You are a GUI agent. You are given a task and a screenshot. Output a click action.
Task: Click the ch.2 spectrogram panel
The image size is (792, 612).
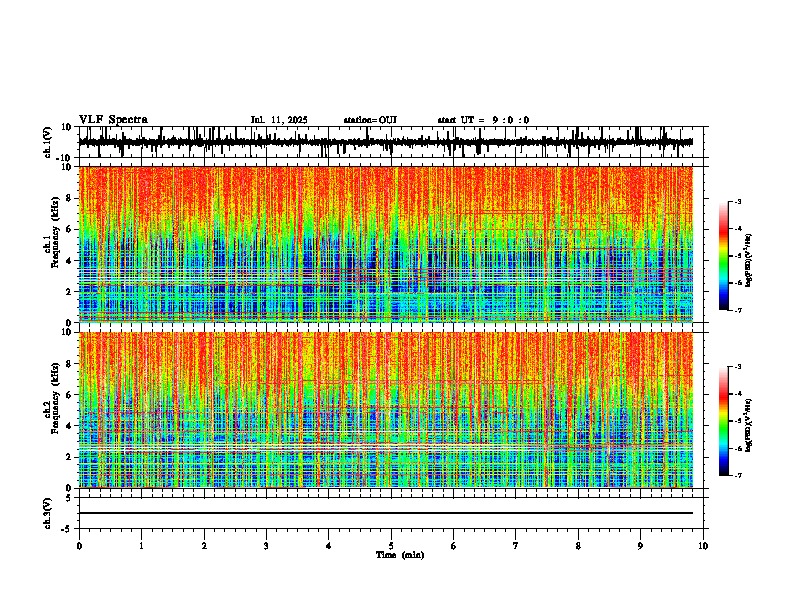(x=386, y=410)
